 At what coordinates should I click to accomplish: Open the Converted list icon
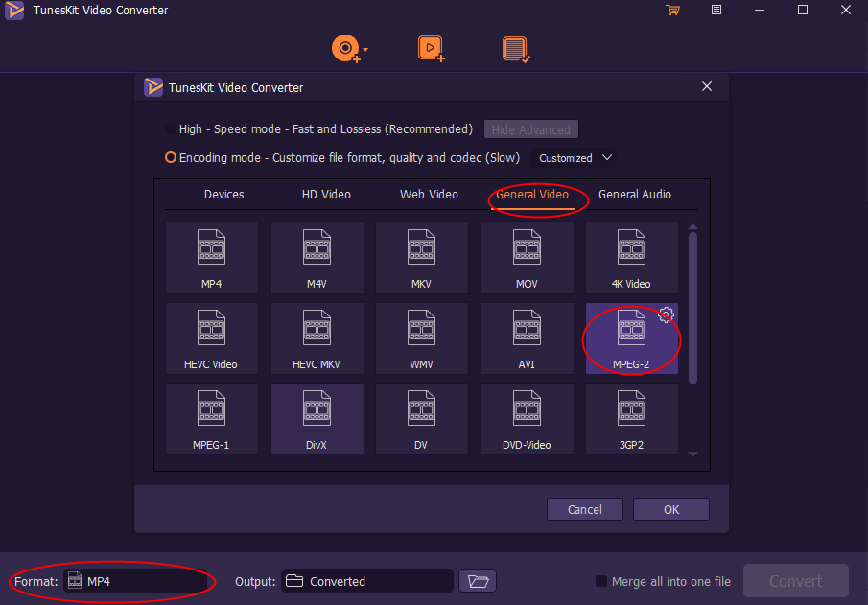click(x=515, y=49)
